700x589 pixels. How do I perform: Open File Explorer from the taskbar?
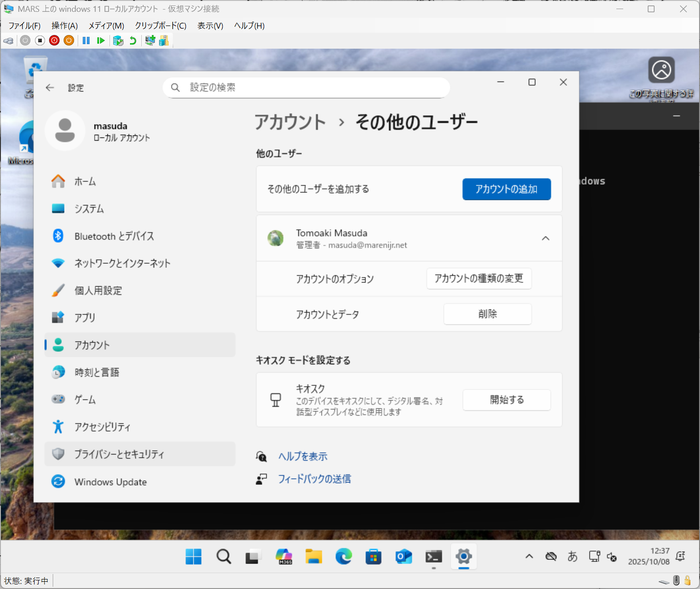(314, 557)
